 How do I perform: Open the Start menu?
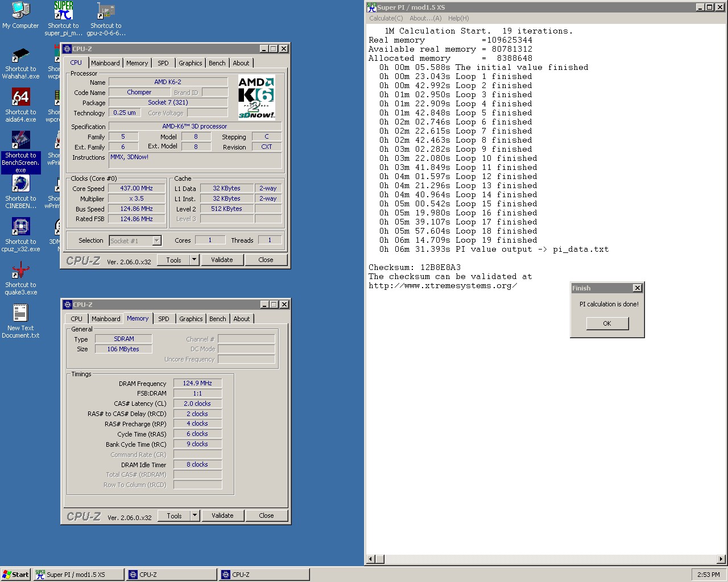pyautogui.click(x=16, y=575)
